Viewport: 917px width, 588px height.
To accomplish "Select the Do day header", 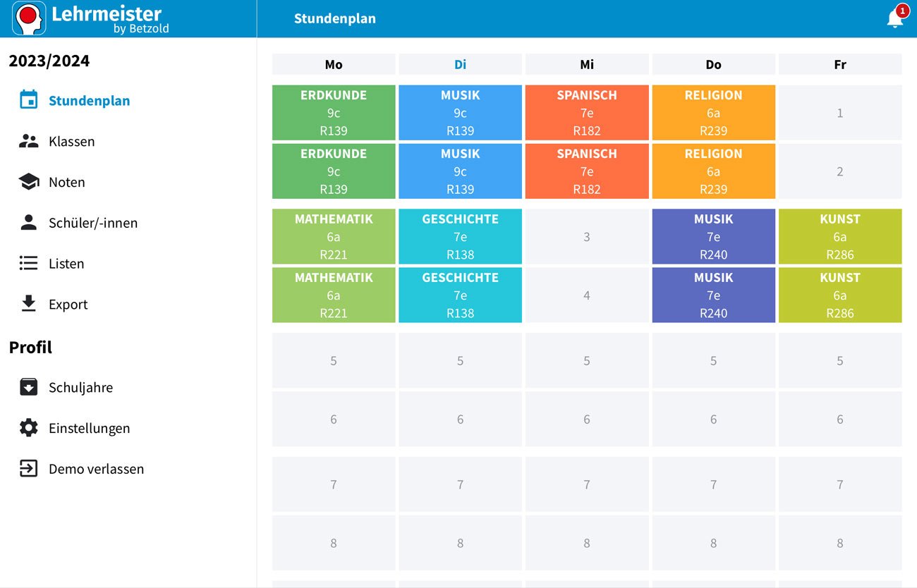I will [x=713, y=64].
